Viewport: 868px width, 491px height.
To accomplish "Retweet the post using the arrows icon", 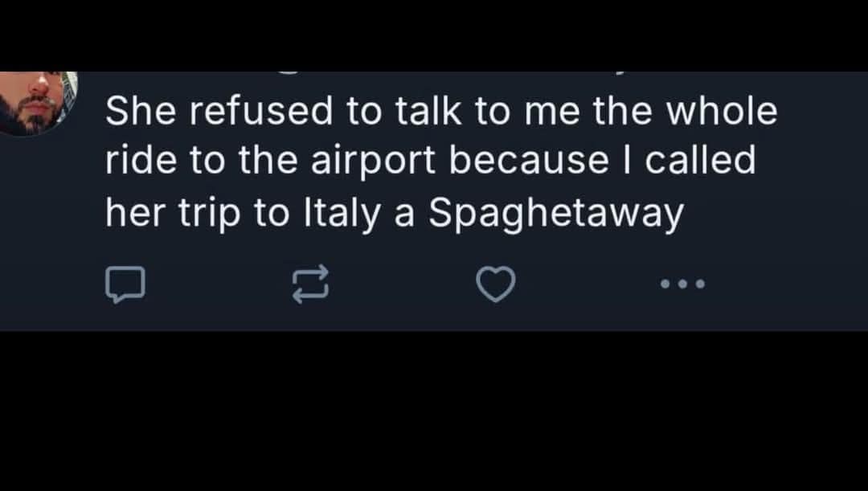I will (x=310, y=284).
